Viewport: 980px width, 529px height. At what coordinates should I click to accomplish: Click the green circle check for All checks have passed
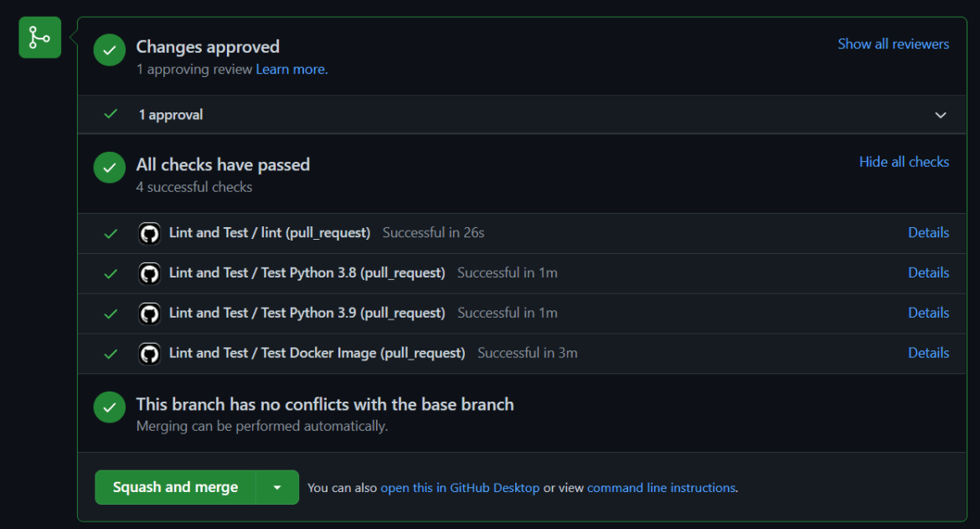[109, 168]
